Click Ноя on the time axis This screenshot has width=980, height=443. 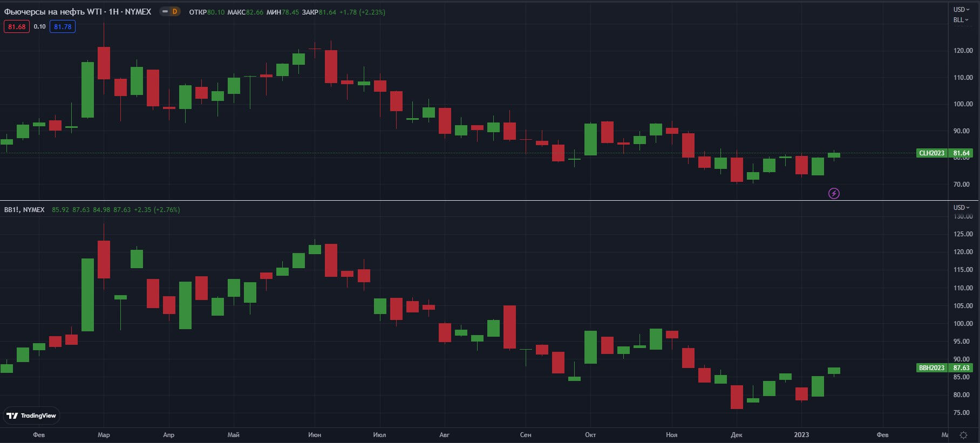[671, 435]
